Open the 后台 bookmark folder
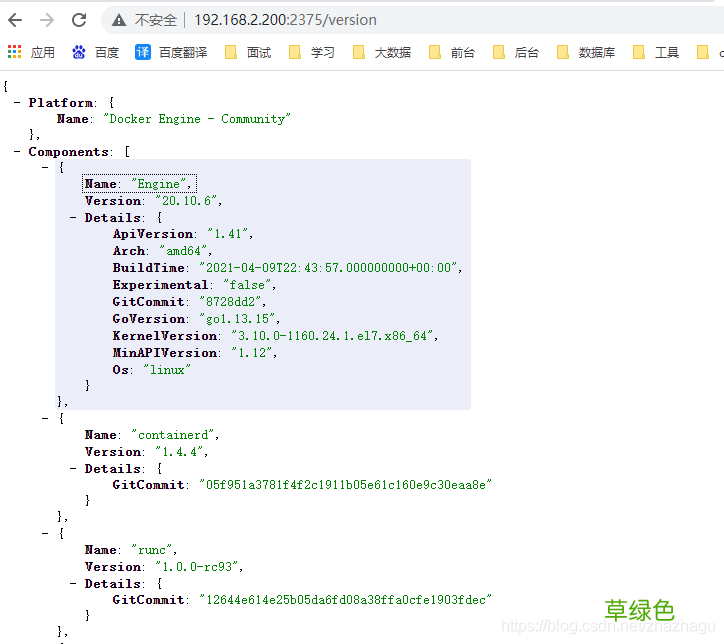This screenshot has width=724, height=644. (516, 52)
